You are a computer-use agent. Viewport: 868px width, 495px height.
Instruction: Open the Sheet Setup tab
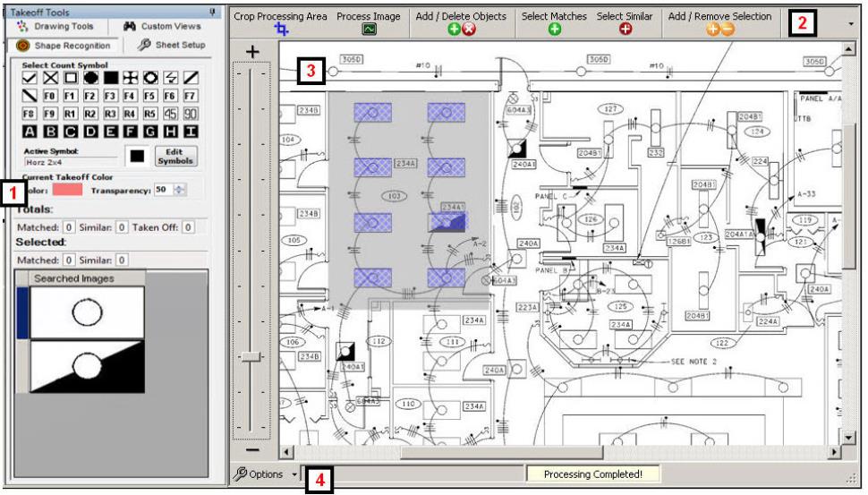click(171, 45)
